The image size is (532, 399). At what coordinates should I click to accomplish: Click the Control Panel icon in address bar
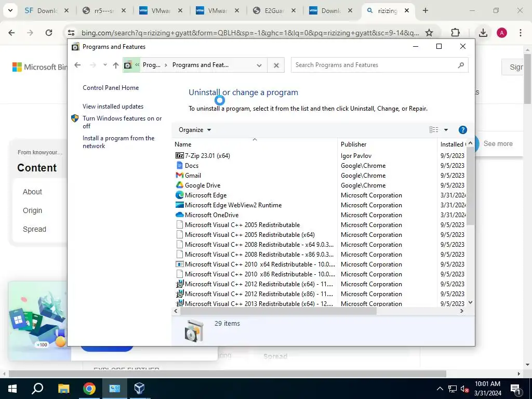(x=128, y=65)
